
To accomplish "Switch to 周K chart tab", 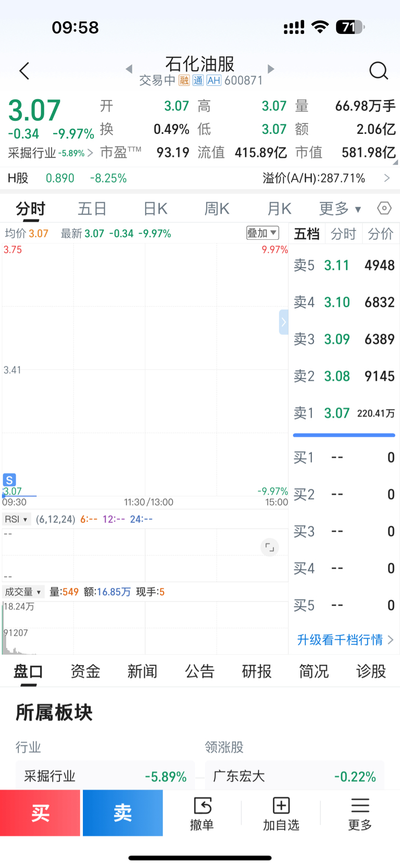I will [x=217, y=209].
